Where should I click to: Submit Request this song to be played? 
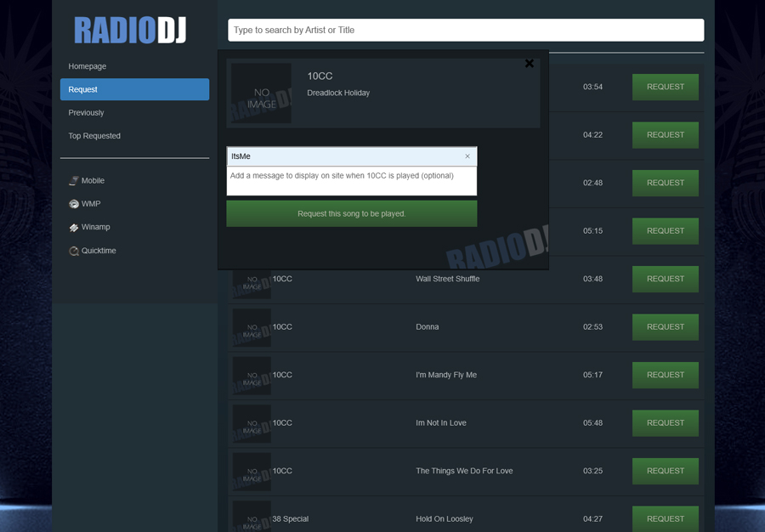(x=351, y=214)
